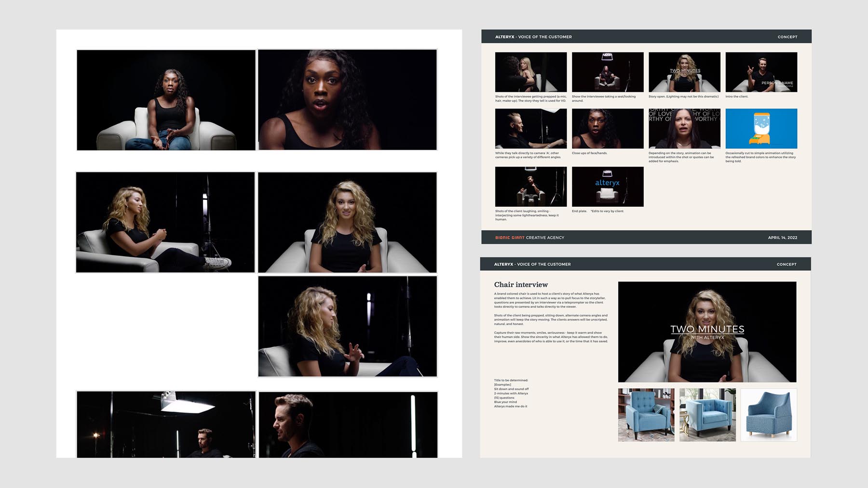Open the client laughing storyboard thumbnail

coord(530,186)
